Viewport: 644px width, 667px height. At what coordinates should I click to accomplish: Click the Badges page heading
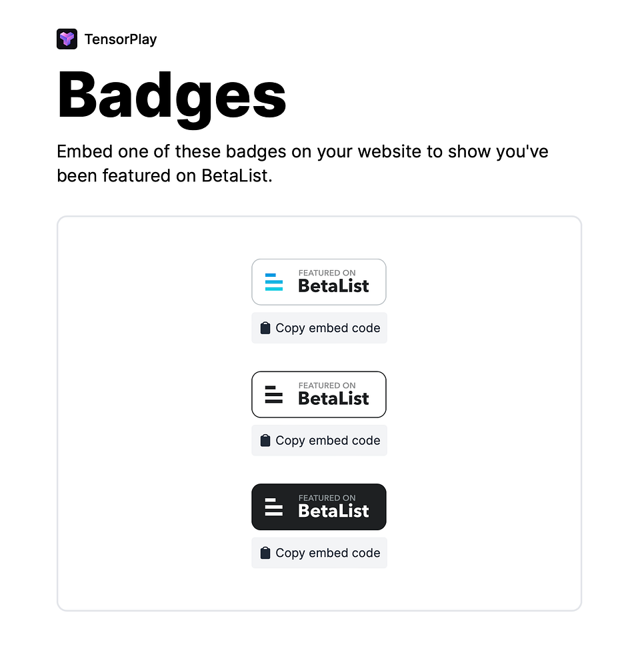[172, 96]
